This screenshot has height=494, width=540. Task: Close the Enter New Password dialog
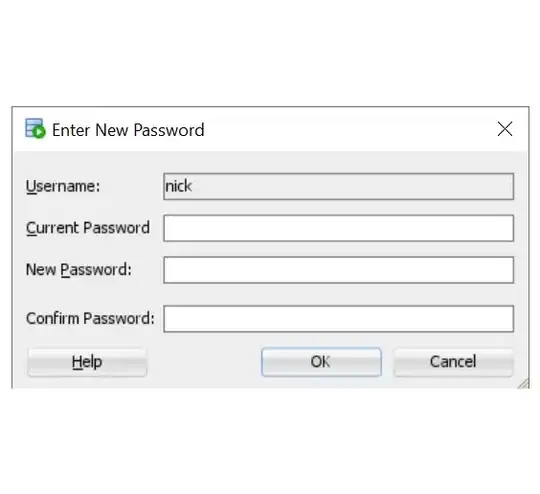[505, 129]
